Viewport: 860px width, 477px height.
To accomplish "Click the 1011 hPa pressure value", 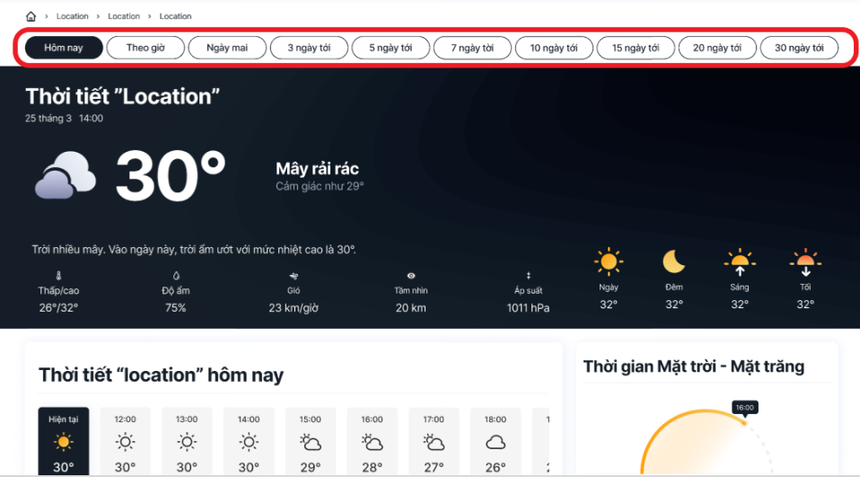I will 528,308.
